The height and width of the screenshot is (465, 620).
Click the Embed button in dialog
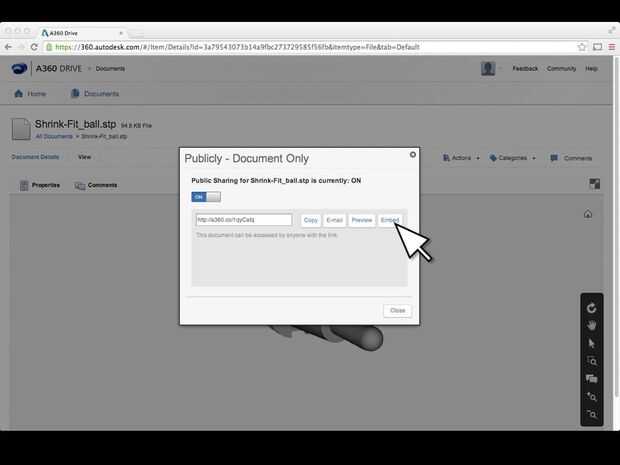coord(390,220)
